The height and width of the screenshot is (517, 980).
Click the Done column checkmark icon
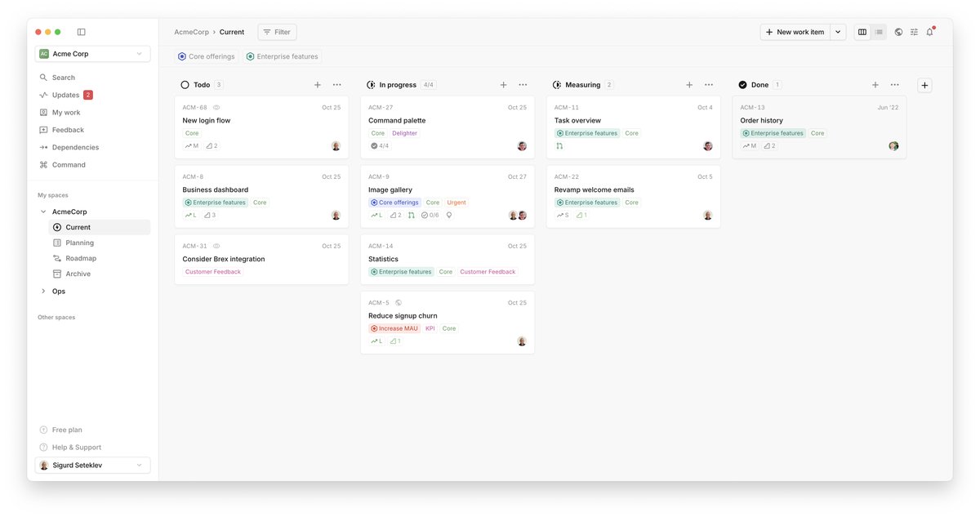(742, 85)
